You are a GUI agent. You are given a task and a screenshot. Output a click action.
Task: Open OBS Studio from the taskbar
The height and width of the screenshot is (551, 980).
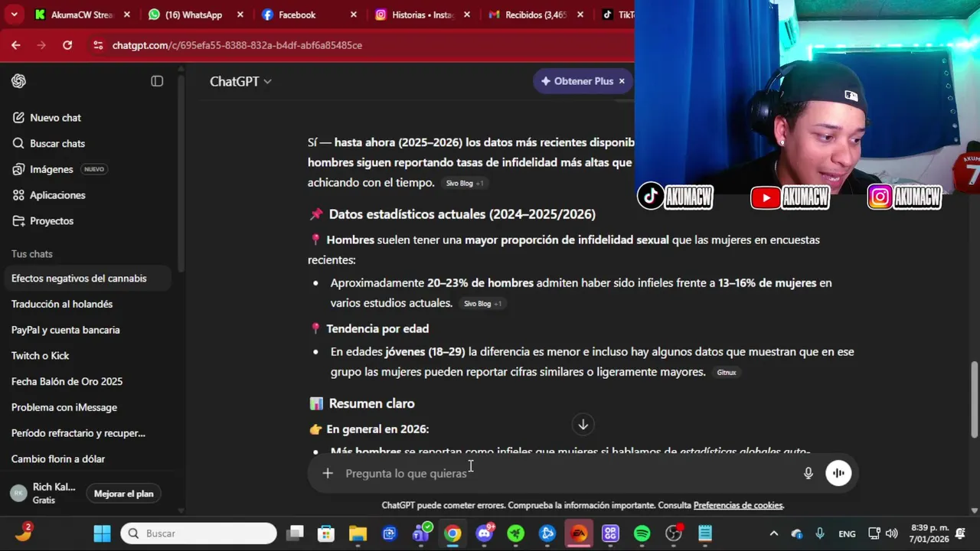[674, 533]
